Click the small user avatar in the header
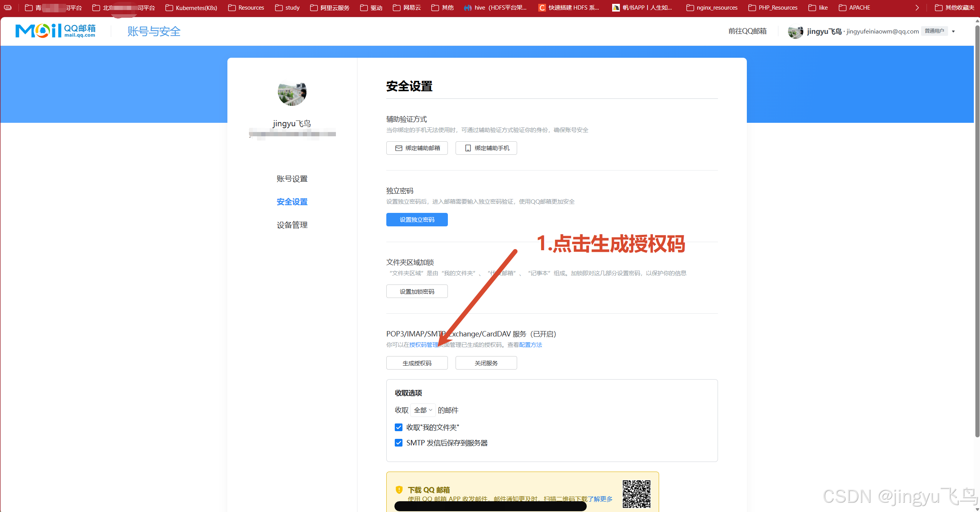 (795, 32)
